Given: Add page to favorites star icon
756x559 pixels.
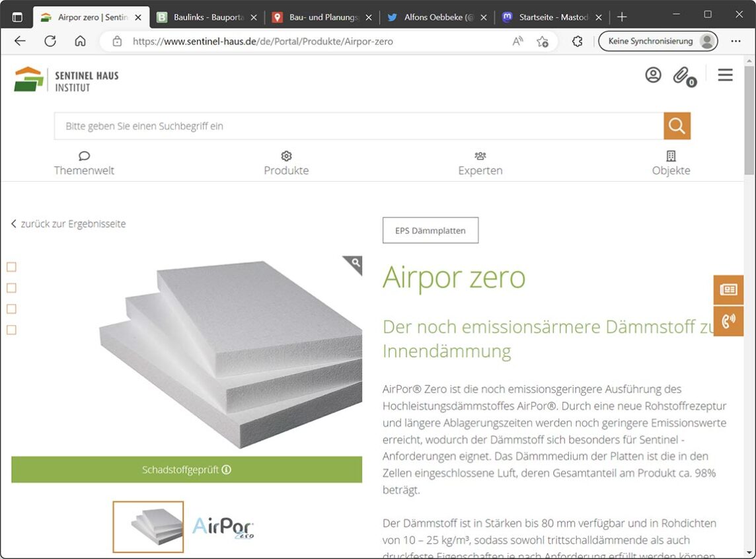Looking at the screenshot, I should (x=543, y=42).
